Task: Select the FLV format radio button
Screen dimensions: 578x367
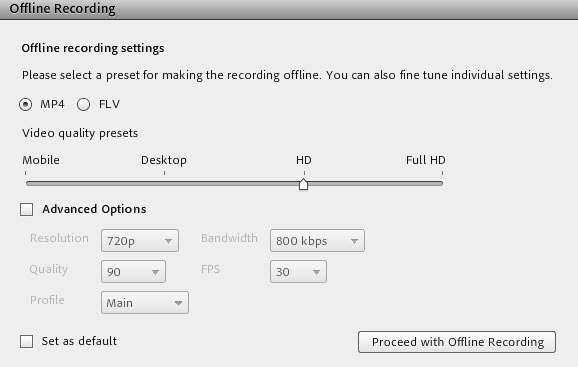Action: tap(84, 105)
